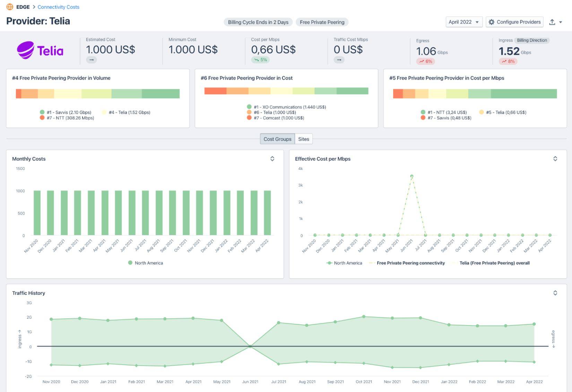
Task: Click the #5 - Telia (0,66 US$) legend item
Action: [x=503, y=112]
